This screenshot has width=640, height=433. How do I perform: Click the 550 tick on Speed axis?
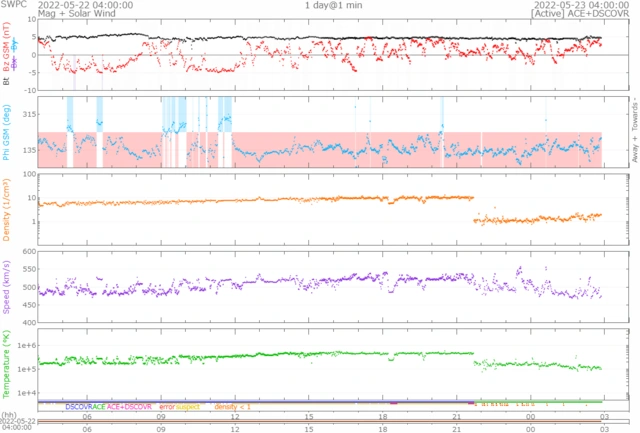29,269
